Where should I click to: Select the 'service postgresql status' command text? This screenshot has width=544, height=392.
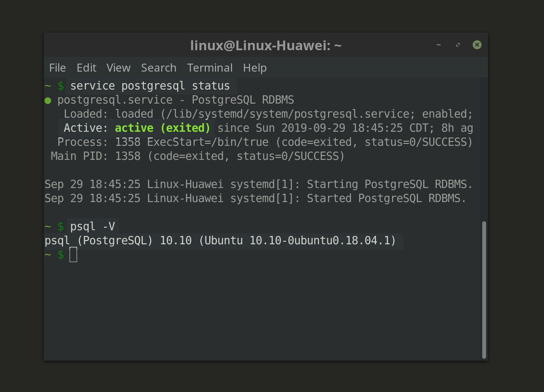pos(149,85)
